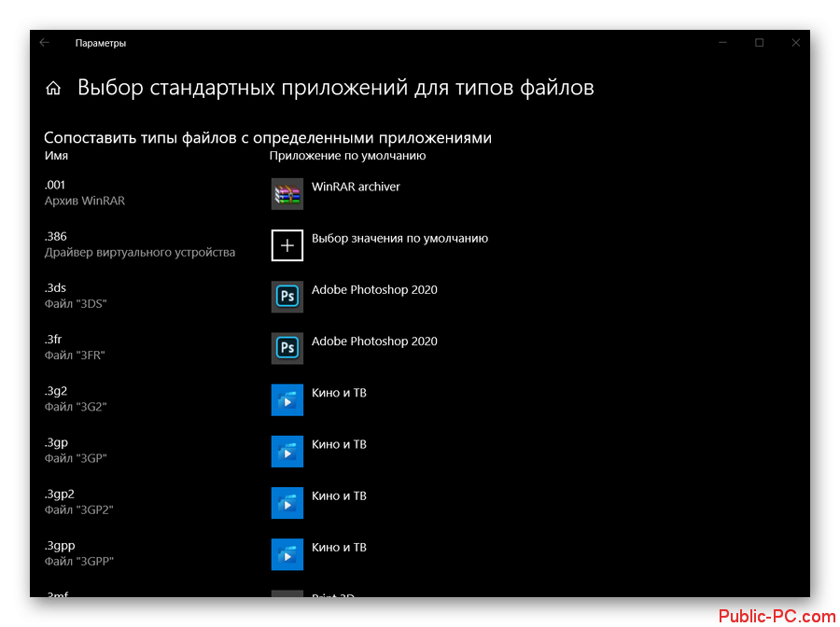The height and width of the screenshot is (627, 840).
Task: Change 'Adobe Photoshop 2020' text for .3fr
Action: [x=374, y=341]
